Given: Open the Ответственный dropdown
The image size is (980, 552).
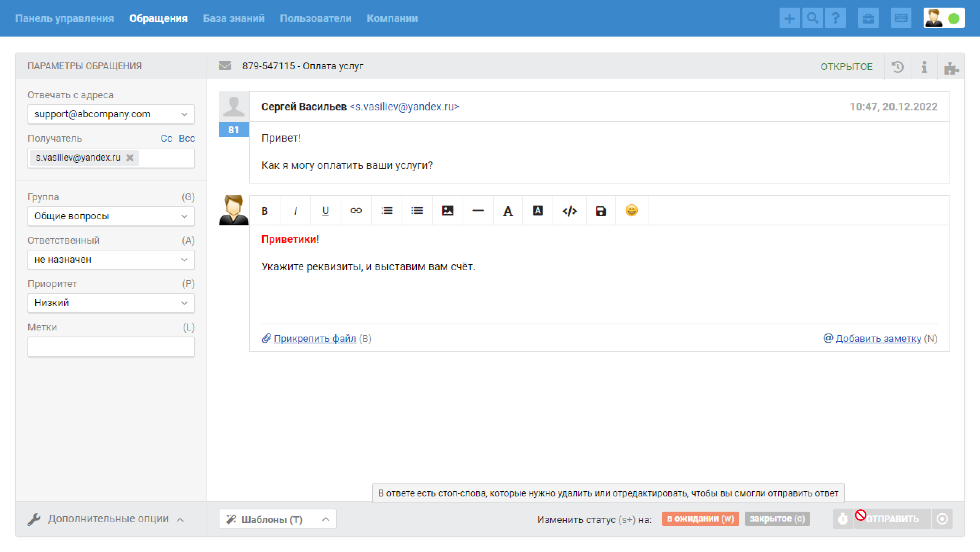Looking at the screenshot, I should tap(111, 260).
